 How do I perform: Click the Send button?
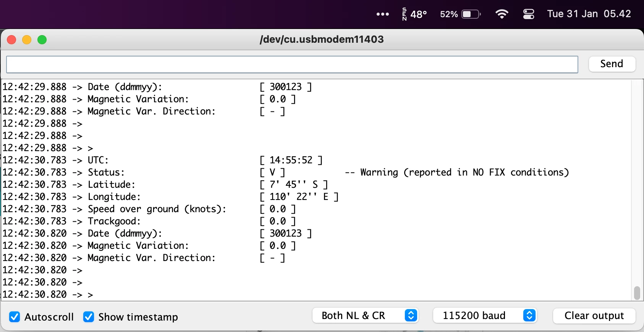612,64
